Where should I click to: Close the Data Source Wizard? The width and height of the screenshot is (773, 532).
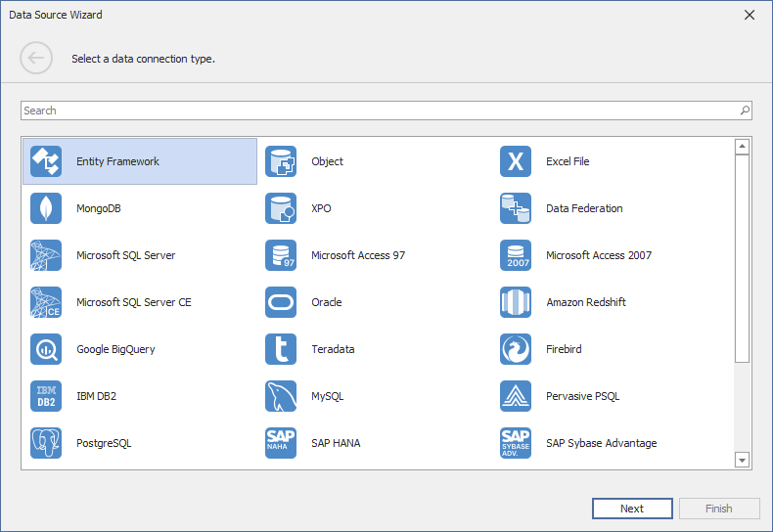point(750,15)
